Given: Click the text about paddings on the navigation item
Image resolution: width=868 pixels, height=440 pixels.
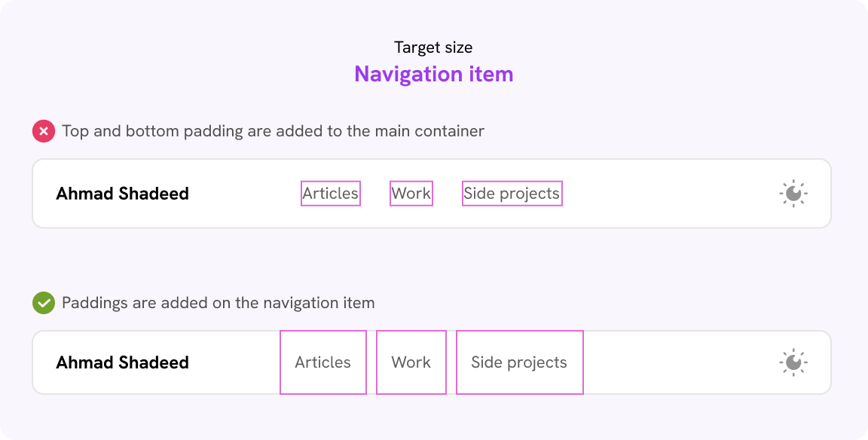Looking at the screenshot, I should click(218, 303).
